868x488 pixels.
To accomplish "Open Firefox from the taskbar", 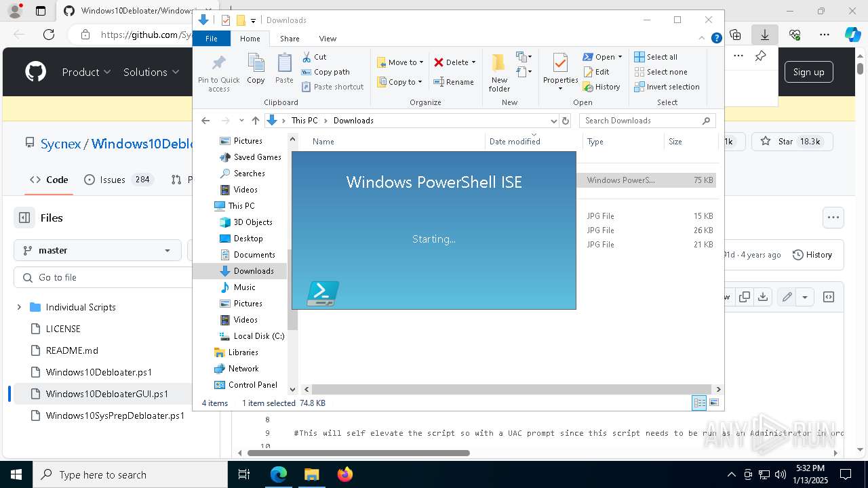I will tap(345, 474).
